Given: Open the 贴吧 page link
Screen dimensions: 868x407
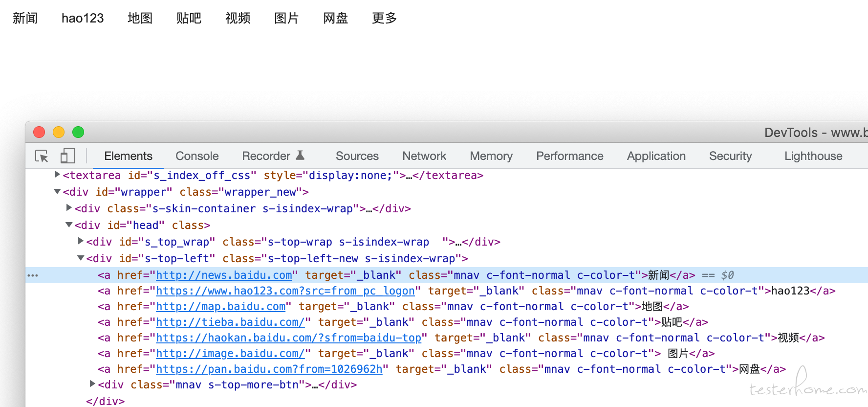Looking at the screenshot, I should [189, 18].
